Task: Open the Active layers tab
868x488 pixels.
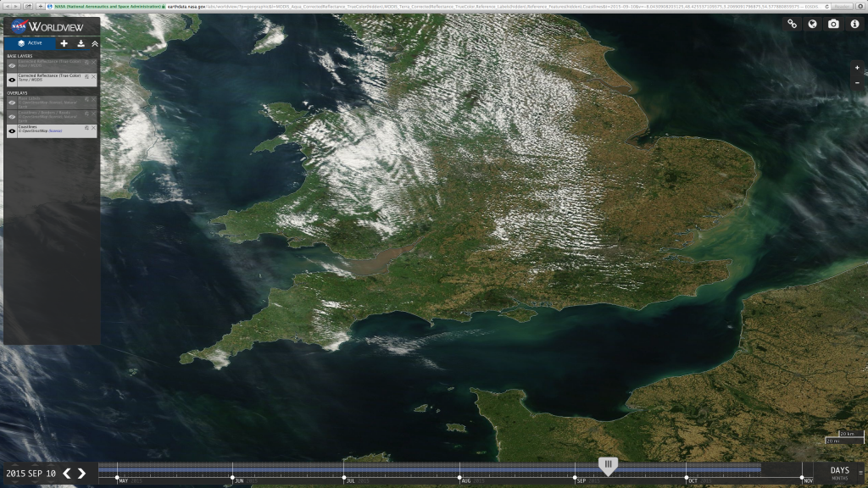Action: pyautogui.click(x=30, y=43)
